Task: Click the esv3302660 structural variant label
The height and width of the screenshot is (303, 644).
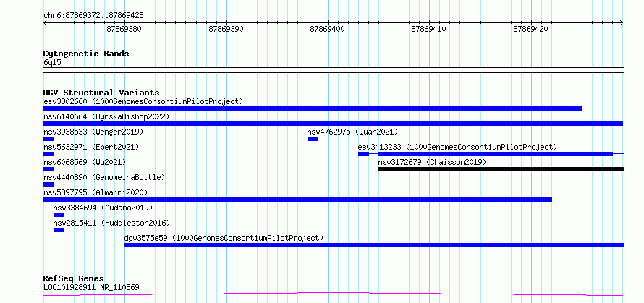Action: tap(143, 101)
